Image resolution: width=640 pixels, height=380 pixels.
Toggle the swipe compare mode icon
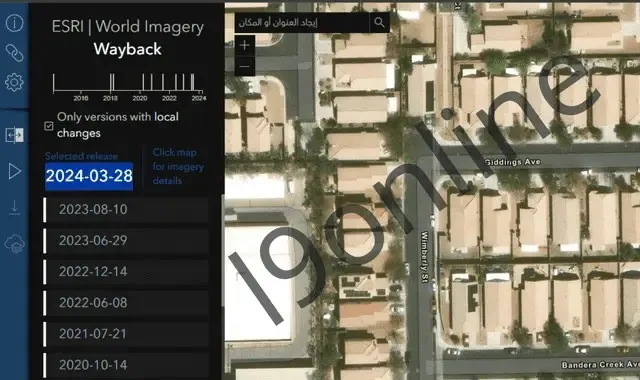pyautogui.click(x=14, y=135)
